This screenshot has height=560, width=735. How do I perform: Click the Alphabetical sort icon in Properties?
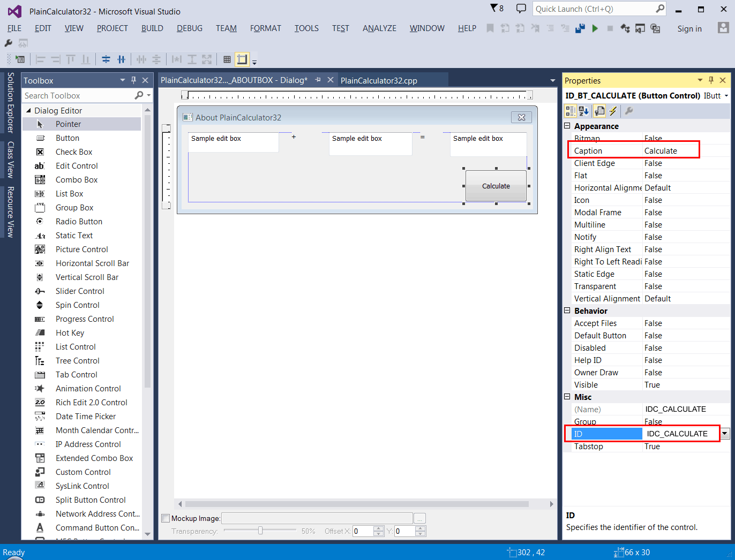point(584,111)
